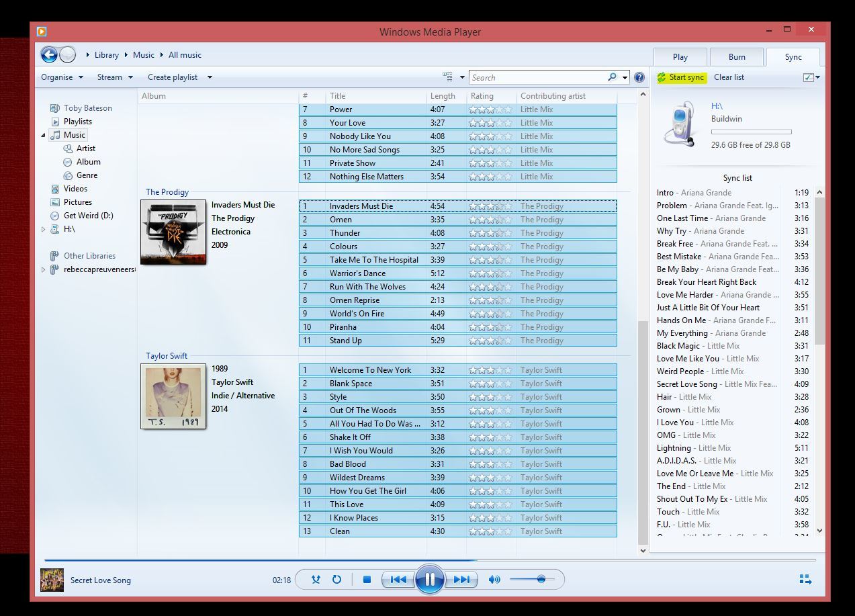Expand the rebeccapreuveneers library node
The height and width of the screenshot is (616, 855).
44,269
